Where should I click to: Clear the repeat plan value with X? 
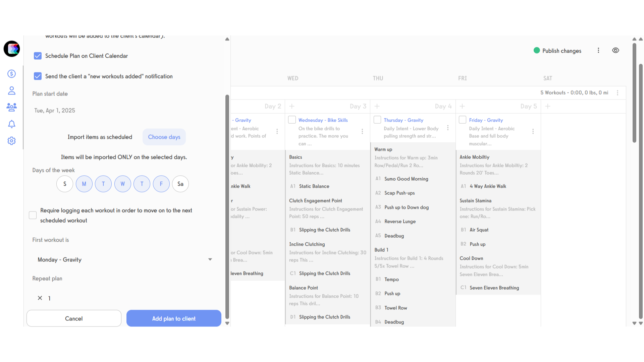40,298
